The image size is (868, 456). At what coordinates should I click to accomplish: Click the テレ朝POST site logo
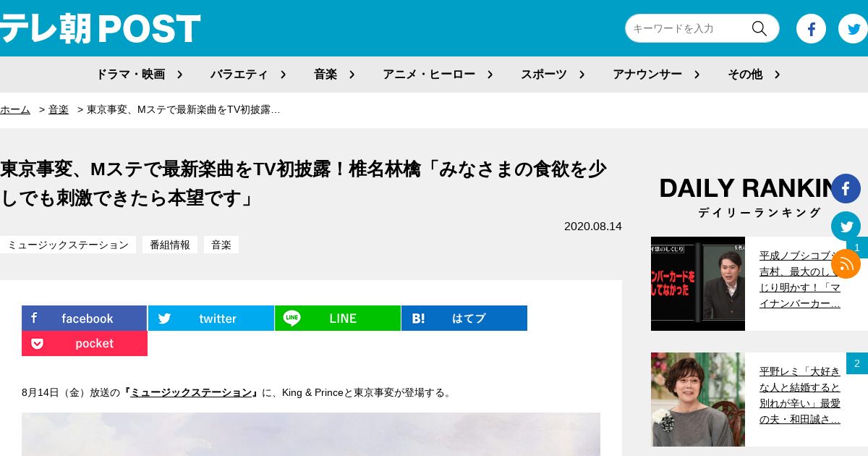point(100,29)
